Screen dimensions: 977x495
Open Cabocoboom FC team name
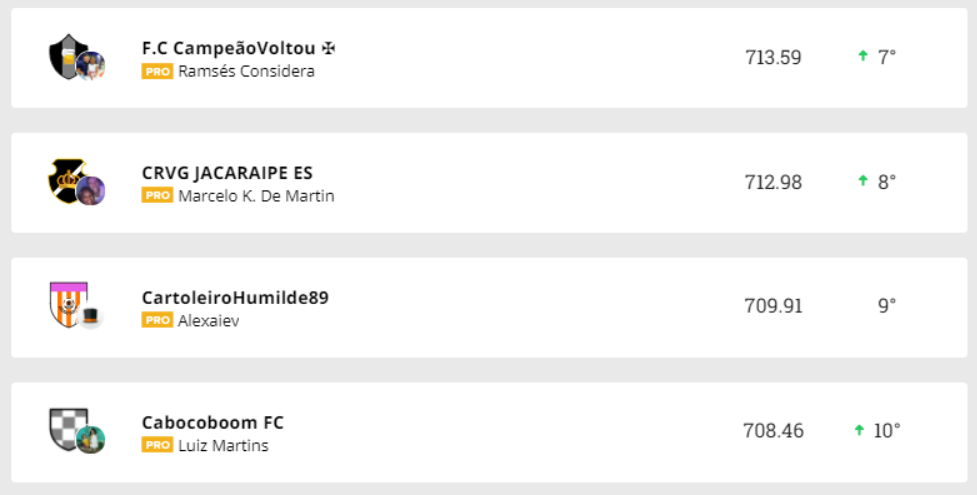213,423
